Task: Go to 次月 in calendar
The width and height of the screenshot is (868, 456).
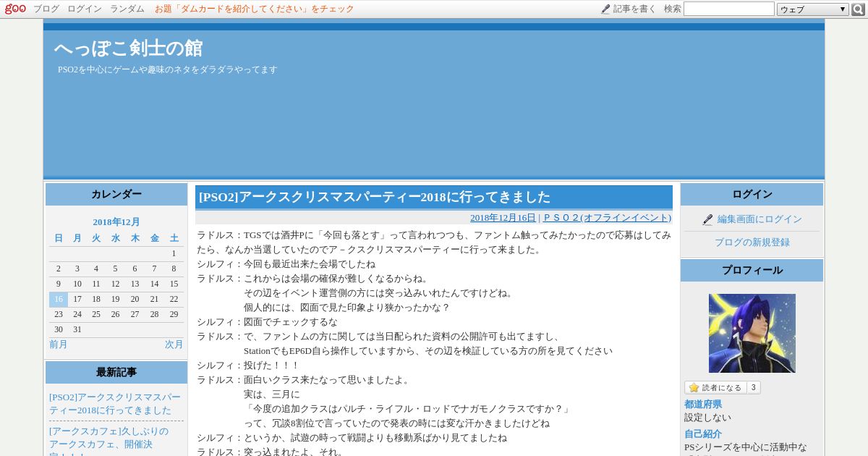Action: click(x=174, y=345)
